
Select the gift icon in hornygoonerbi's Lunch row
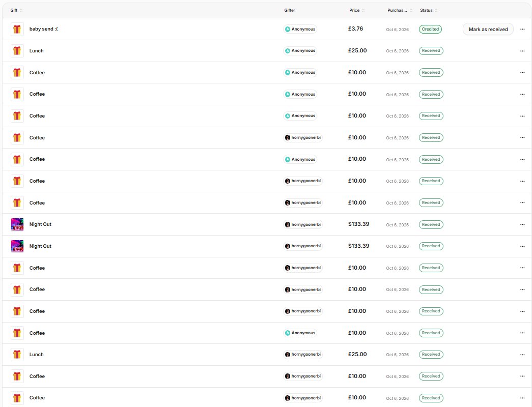17,355
